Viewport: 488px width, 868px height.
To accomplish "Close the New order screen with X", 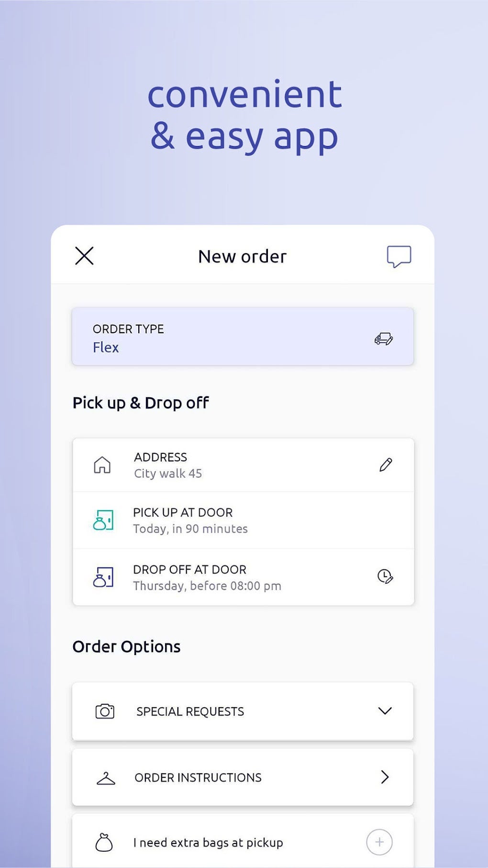I will pyautogui.click(x=84, y=256).
